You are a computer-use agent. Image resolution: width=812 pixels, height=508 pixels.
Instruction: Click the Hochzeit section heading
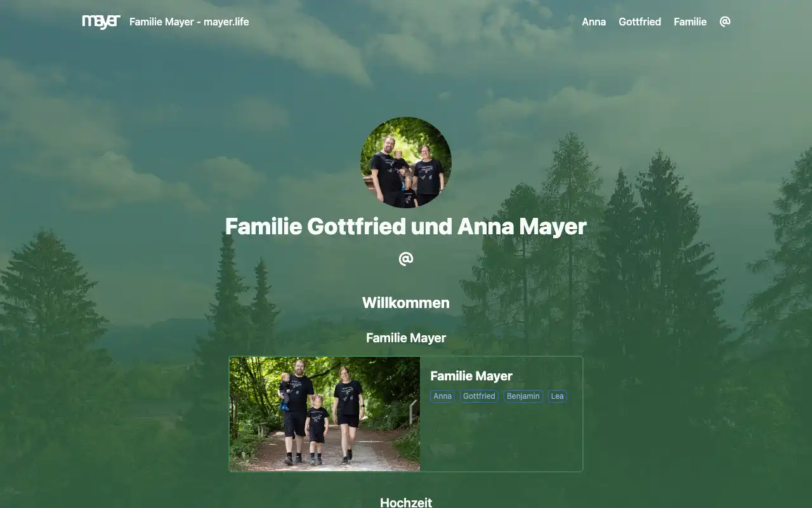point(406,502)
